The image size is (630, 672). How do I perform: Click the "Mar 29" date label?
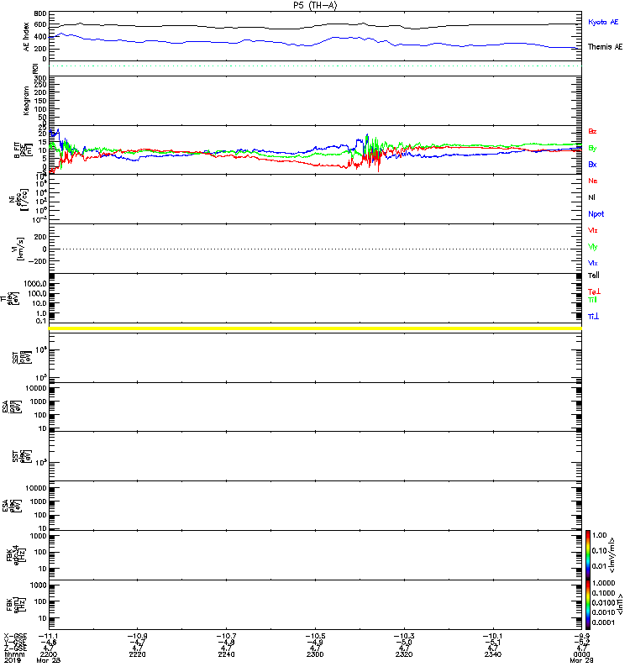pos(581,660)
